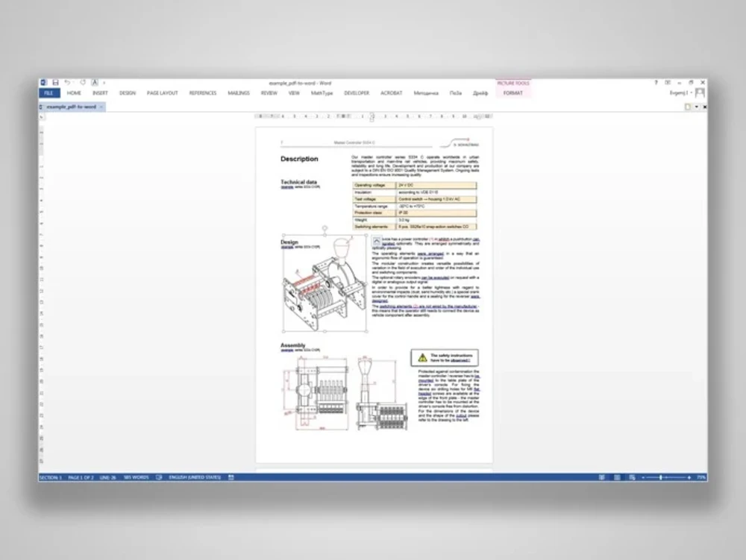Click PAGE 1 OF 2 in status bar

tap(81, 477)
